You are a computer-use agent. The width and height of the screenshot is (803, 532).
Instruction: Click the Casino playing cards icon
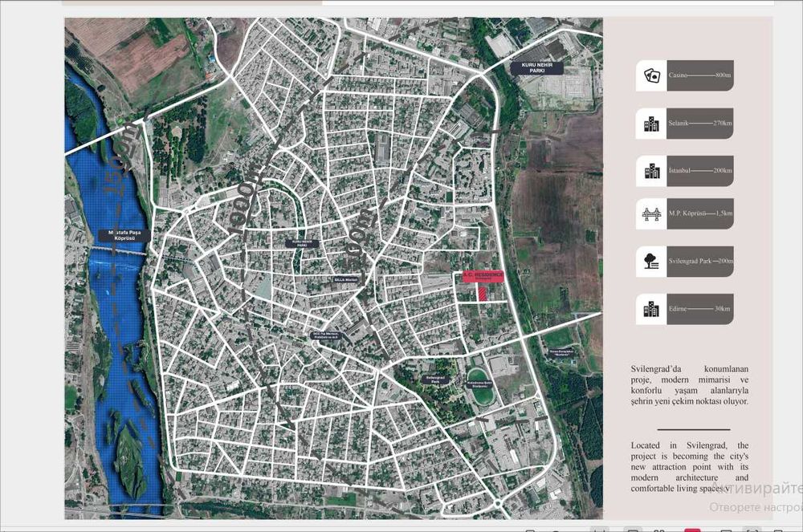pos(651,75)
